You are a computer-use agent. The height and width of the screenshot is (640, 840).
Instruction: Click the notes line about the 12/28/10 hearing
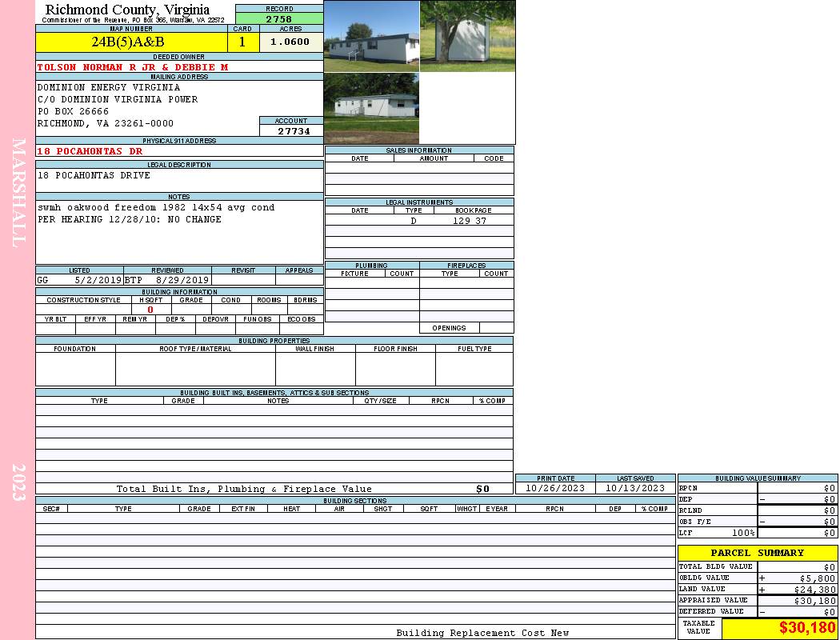point(130,219)
